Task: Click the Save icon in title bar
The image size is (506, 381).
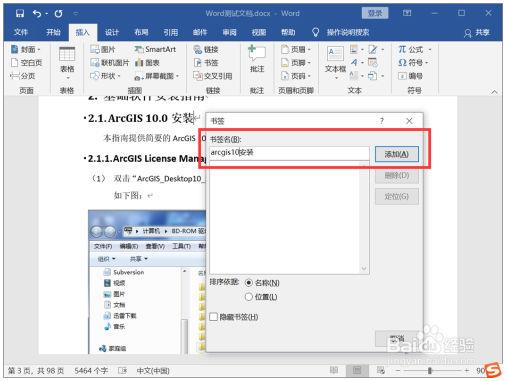Action: (x=20, y=13)
